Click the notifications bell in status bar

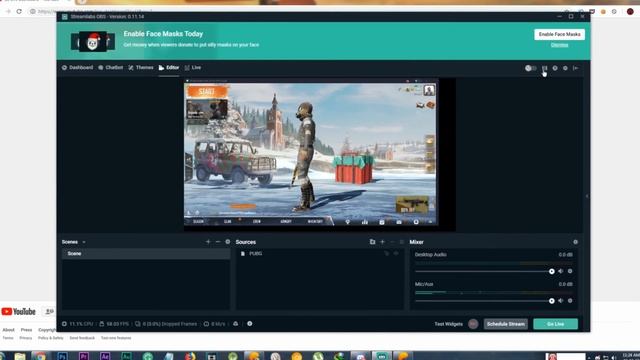tap(236, 324)
